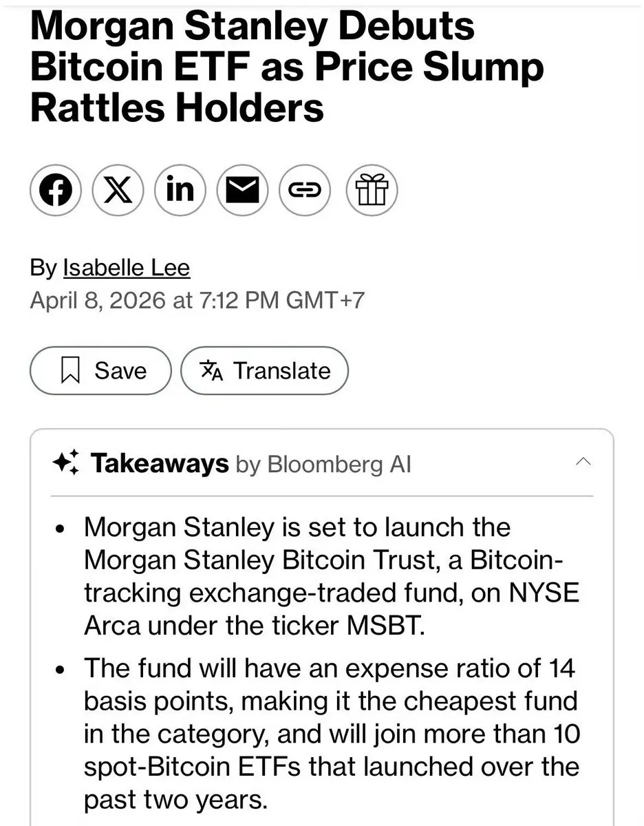The image size is (644, 826).
Task: Translate the article
Action: coord(264,370)
